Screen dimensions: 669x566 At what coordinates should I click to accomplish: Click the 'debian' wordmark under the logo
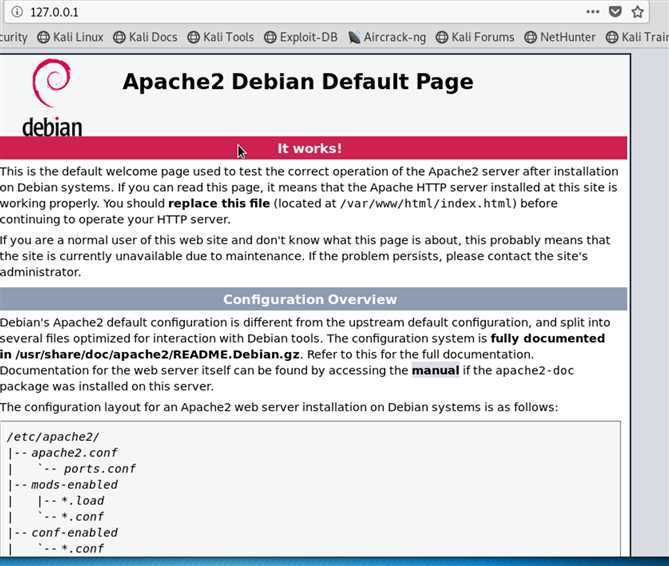[52, 127]
